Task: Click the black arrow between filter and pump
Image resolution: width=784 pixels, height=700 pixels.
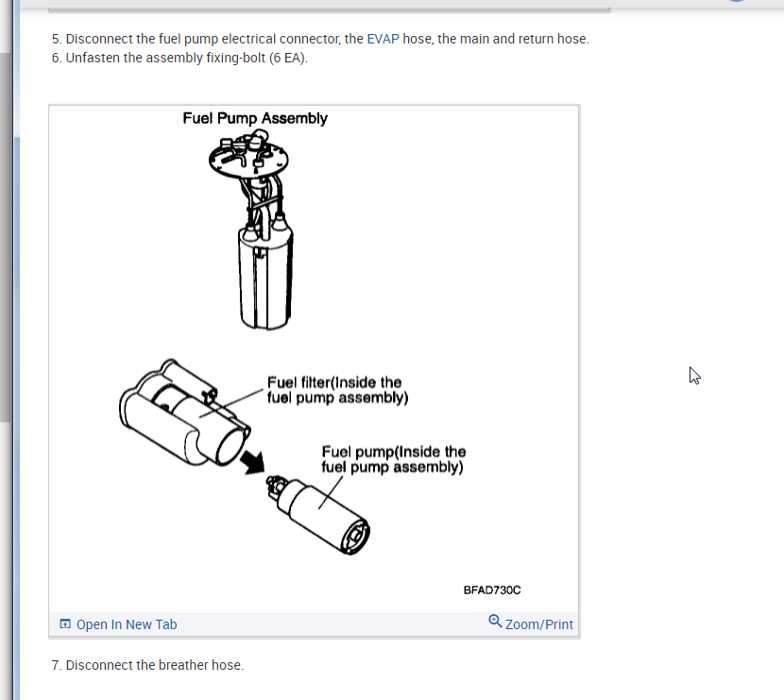Action: click(252, 462)
